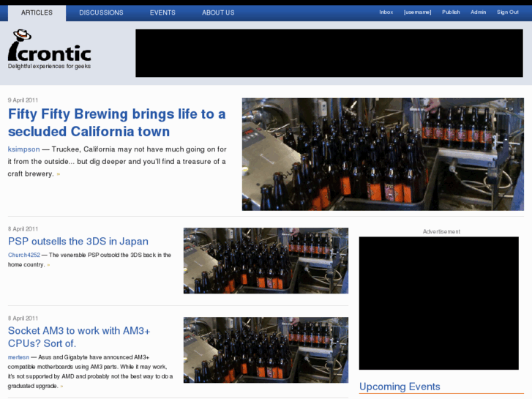
Task: Click the 8 April 2011 date above Socket AM3
Action: pyautogui.click(x=23, y=318)
